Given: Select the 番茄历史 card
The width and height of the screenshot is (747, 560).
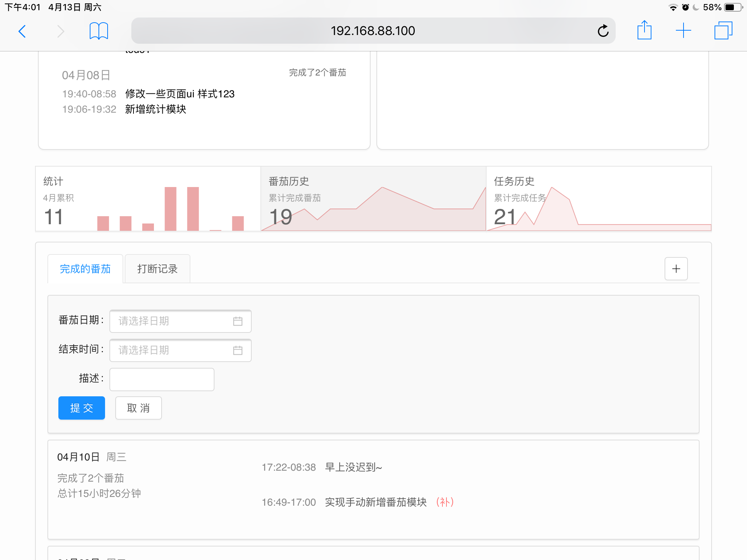Looking at the screenshot, I should (x=373, y=199).
